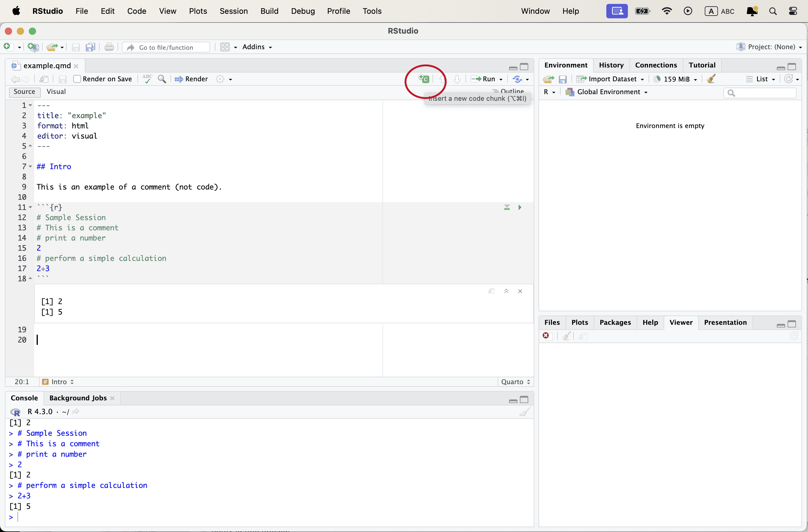The image size is (808, 532).
Task: Open the Session menu
Action: (233, 11)
